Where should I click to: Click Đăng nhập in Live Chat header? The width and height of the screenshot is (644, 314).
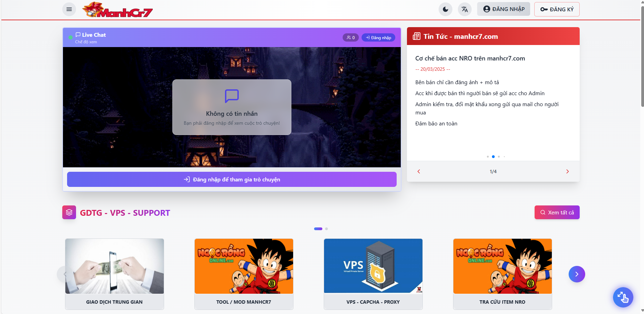pyautogui.click(x=378, y=37)
